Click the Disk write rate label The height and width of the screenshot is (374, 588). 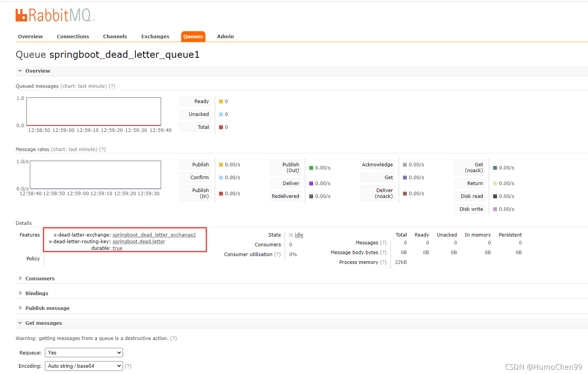pos(469,209)
